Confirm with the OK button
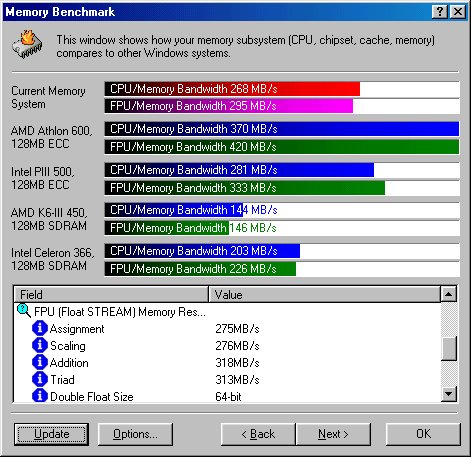The width and height of the screenshot is (471, 457). click(423, 434)
